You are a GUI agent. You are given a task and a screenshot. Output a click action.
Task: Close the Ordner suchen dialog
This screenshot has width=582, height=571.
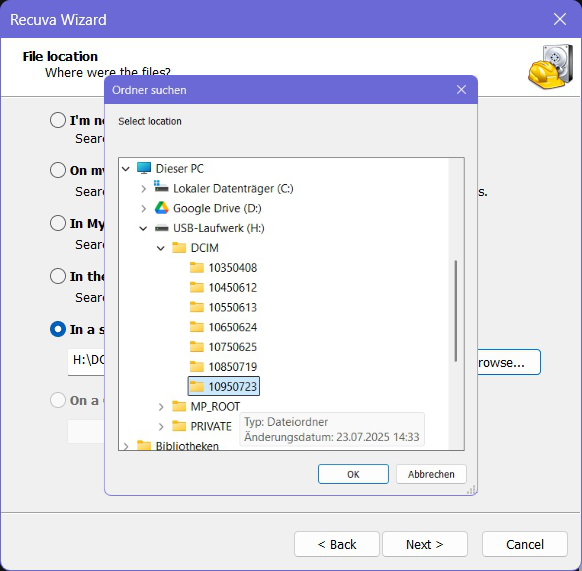click(461, 89)
